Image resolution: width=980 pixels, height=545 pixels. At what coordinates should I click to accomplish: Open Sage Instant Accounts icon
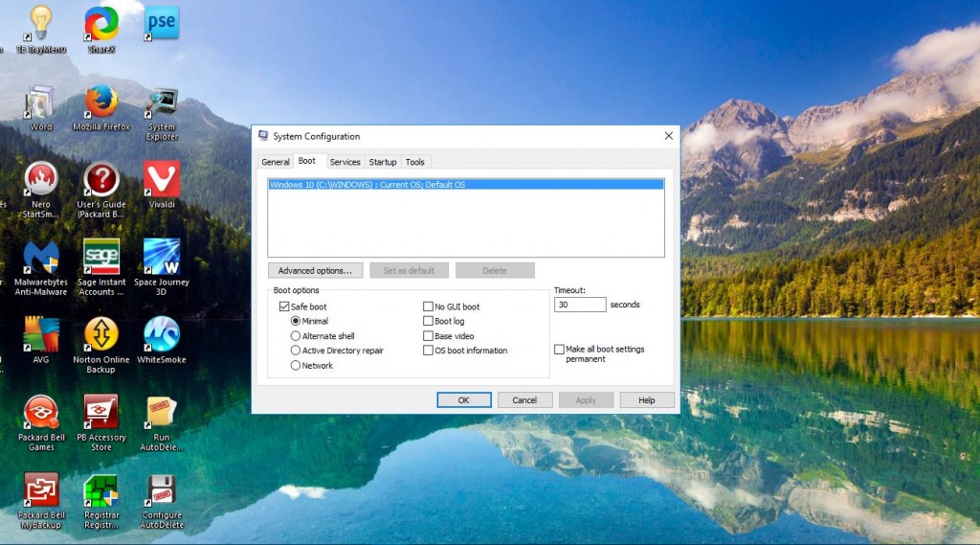click(101, 268)
